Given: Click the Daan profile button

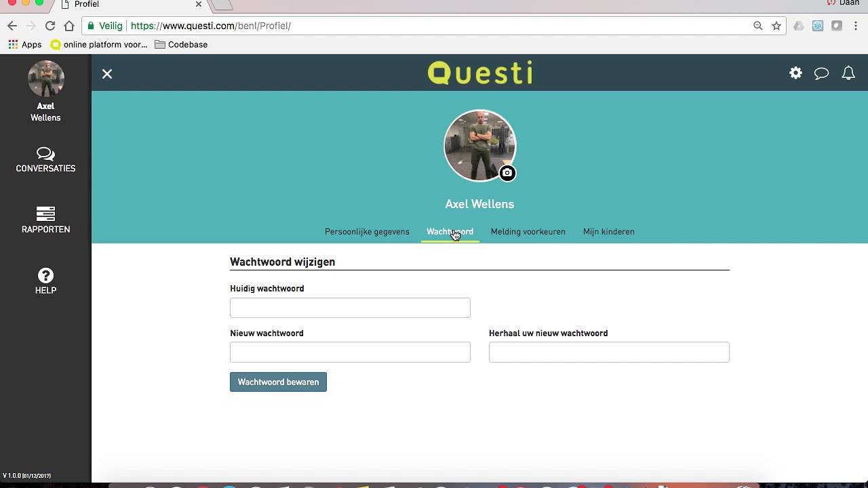Looking at the screenshot, I should coord(844,3).
